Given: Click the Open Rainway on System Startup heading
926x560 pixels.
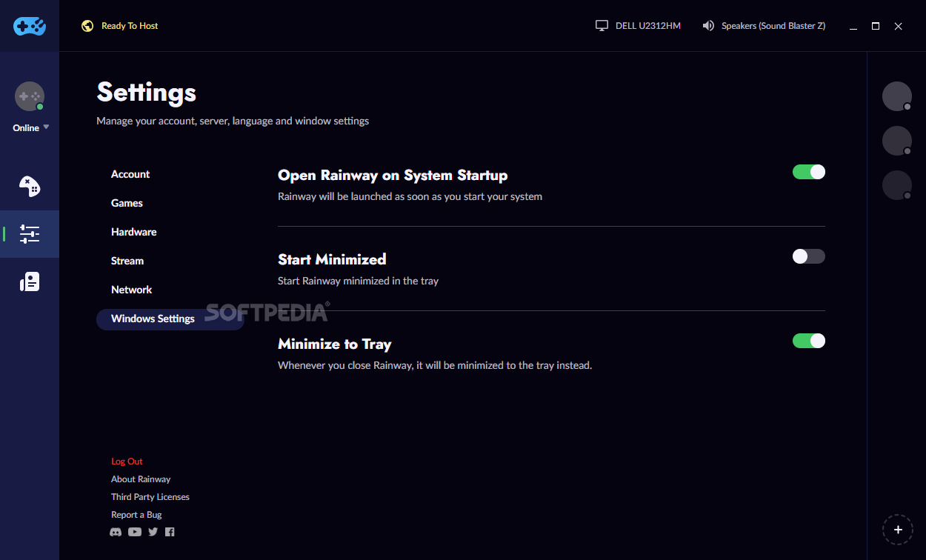Looking at the screenshot, I should pyautogui.click(x=393, y=176).
